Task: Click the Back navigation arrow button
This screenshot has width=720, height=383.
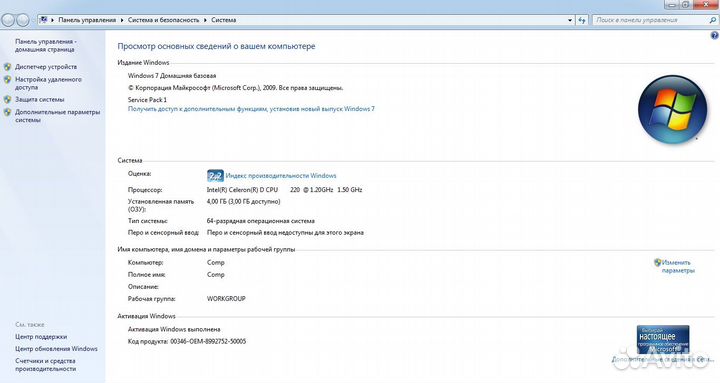Action: tap(9, 20)
